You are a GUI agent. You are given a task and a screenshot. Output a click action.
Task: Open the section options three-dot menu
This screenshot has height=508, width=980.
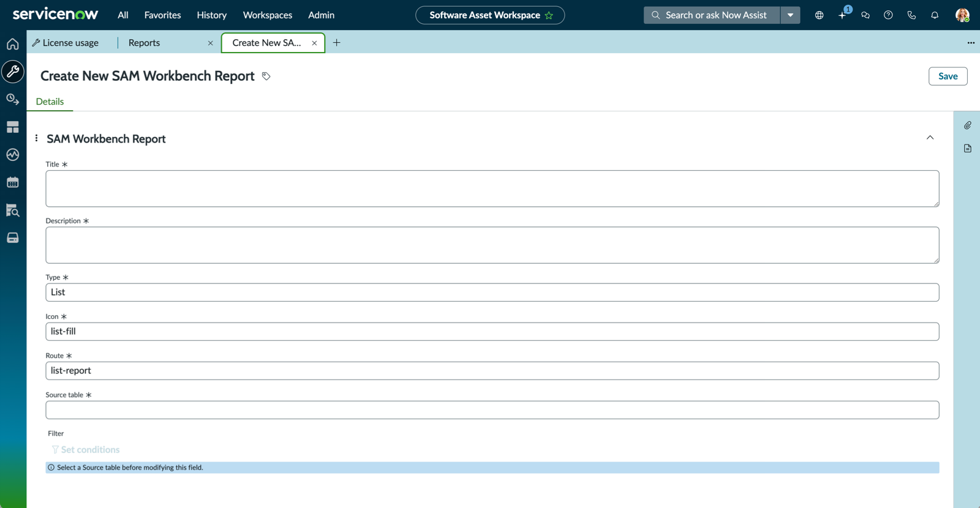pyautogui.click(x=36, y=138)
